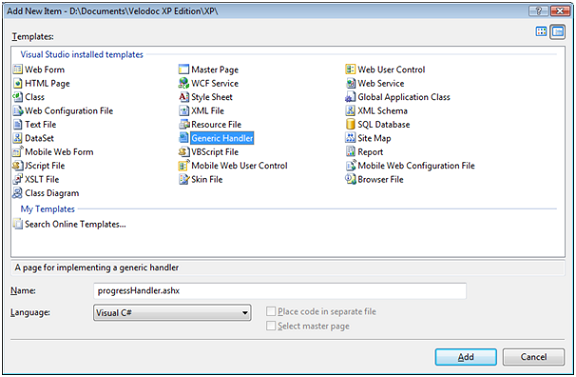The height and width of the screenshot is (377, 576).
Task: Pick the WCF Service template icon
Action: [x=184, y=83]
